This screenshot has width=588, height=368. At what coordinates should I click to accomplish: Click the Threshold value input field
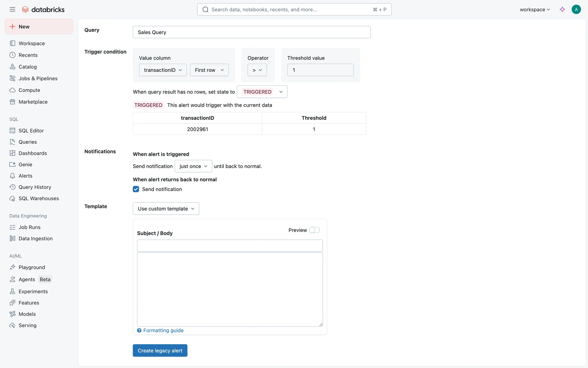(x=320, y=70)
